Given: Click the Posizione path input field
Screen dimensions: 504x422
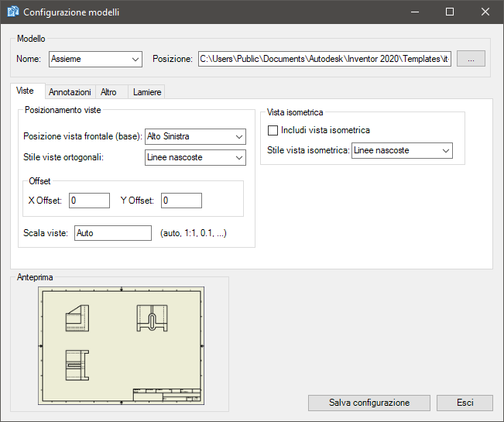Looking at the screenshot, I should click(x=324, y=59).
